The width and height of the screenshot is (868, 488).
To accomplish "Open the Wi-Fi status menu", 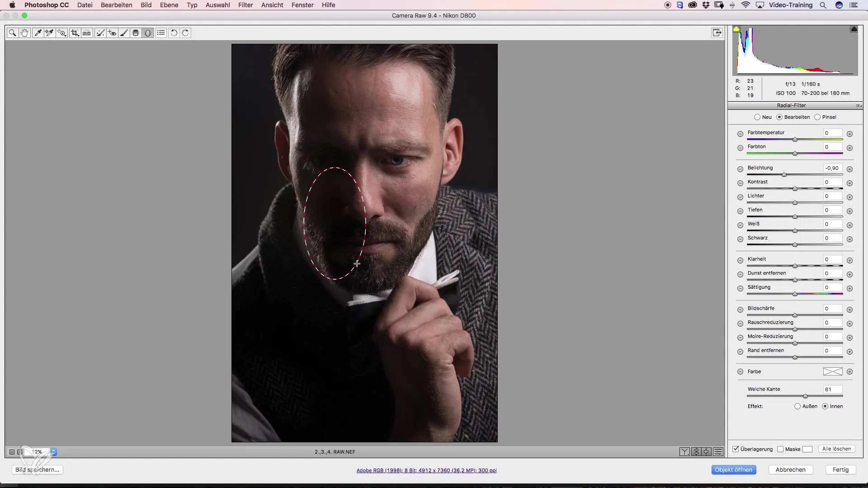I will point(746,5).
